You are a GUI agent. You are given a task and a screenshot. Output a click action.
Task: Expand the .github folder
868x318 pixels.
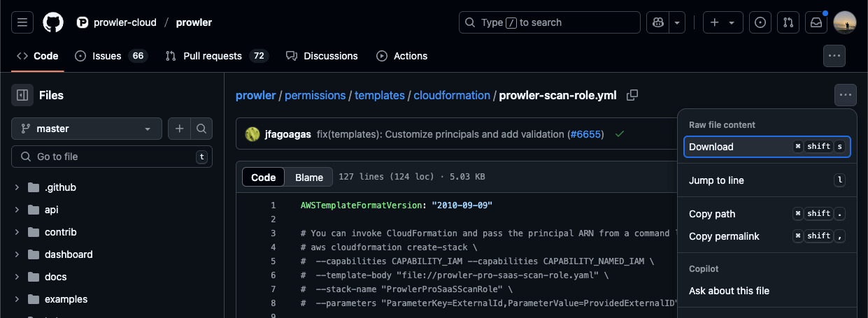(x=17, y=187)
